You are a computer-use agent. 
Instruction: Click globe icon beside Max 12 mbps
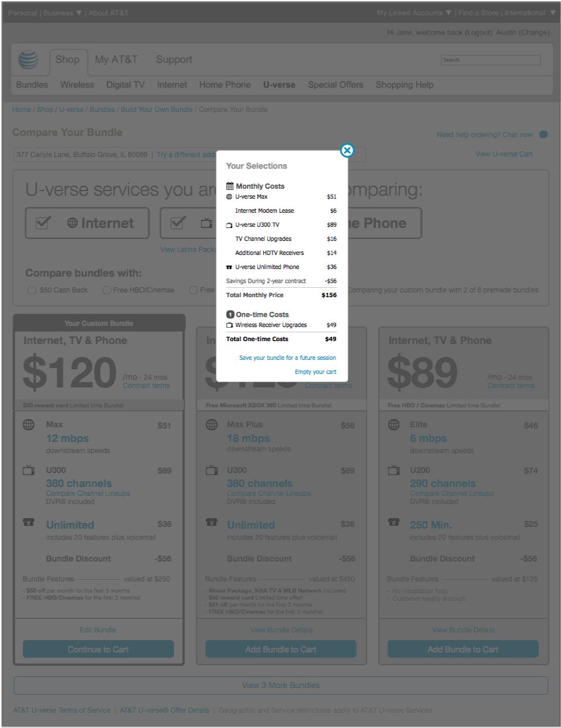29,424
